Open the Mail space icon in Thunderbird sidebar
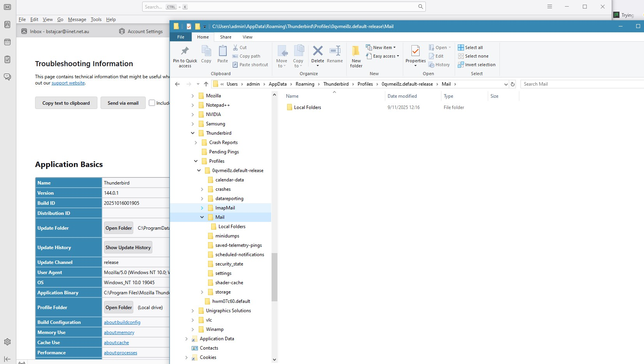 tap(7, 7)
